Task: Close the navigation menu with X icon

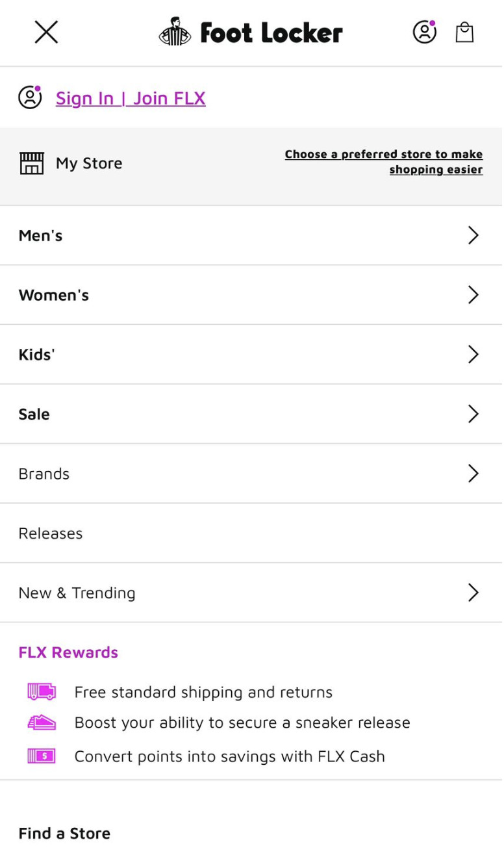Action: (x=46, y=32)
